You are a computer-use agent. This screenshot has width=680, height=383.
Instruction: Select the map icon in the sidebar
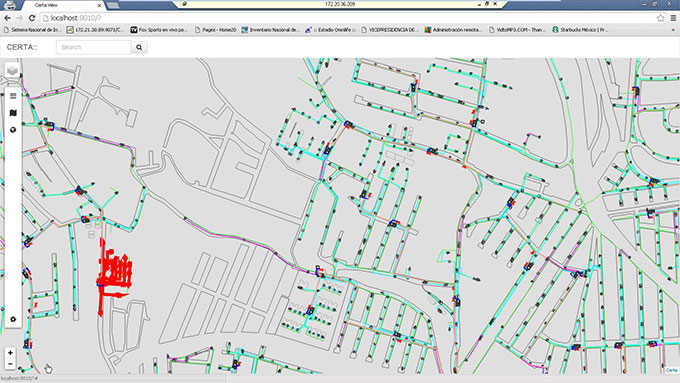click(13, 113)
